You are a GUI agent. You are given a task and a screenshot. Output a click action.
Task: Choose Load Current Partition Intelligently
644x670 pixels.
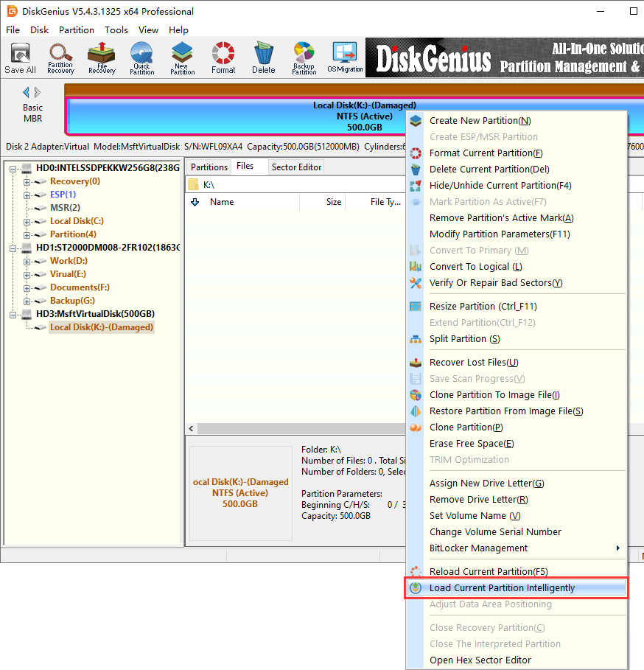tap(502, 588)
